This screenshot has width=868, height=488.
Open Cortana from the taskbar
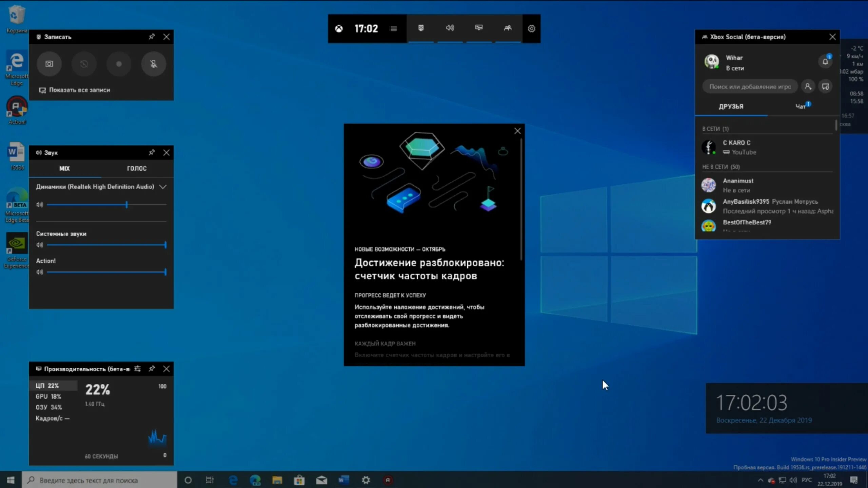pos(188,480)
